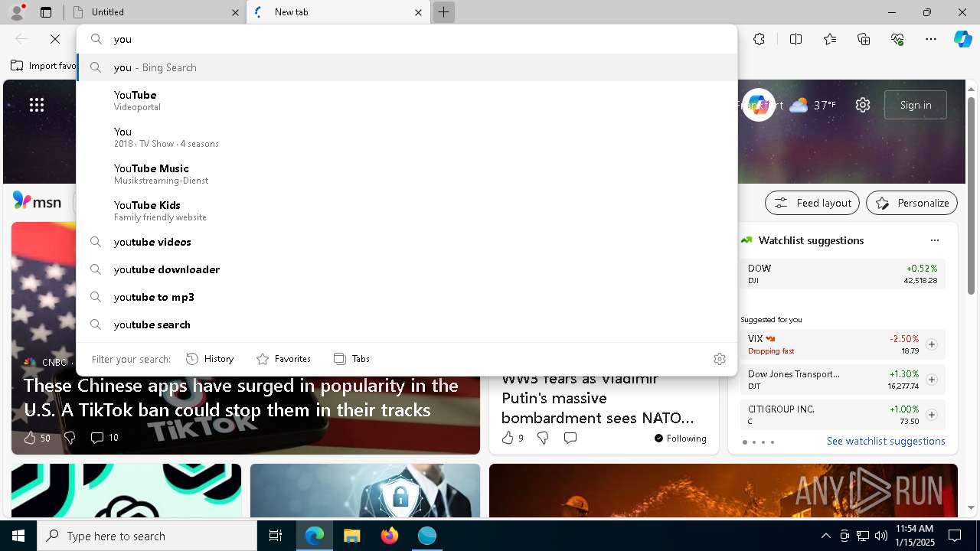Select the youtube videos suggestion

(x=407, y=242)
